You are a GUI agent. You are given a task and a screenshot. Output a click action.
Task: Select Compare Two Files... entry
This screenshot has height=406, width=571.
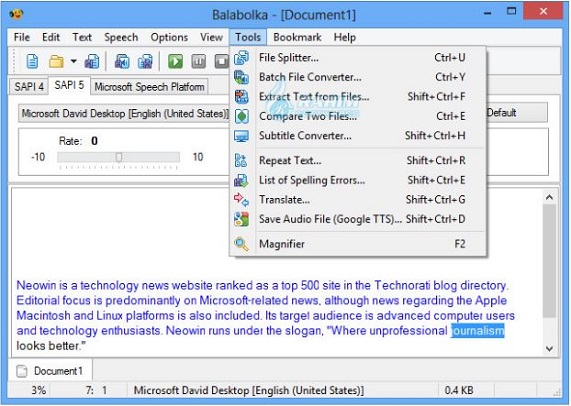pyautogui.click(x=358, y=116)
